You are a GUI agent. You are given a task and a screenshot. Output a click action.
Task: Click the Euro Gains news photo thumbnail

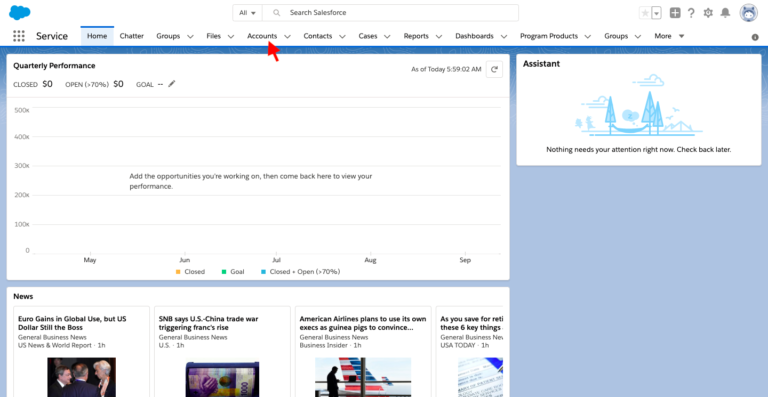point(81,377)
